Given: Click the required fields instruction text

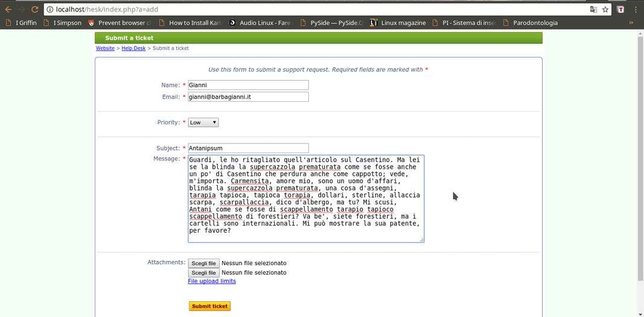Looking at the screenshot, I should click(x=318, y=70).
